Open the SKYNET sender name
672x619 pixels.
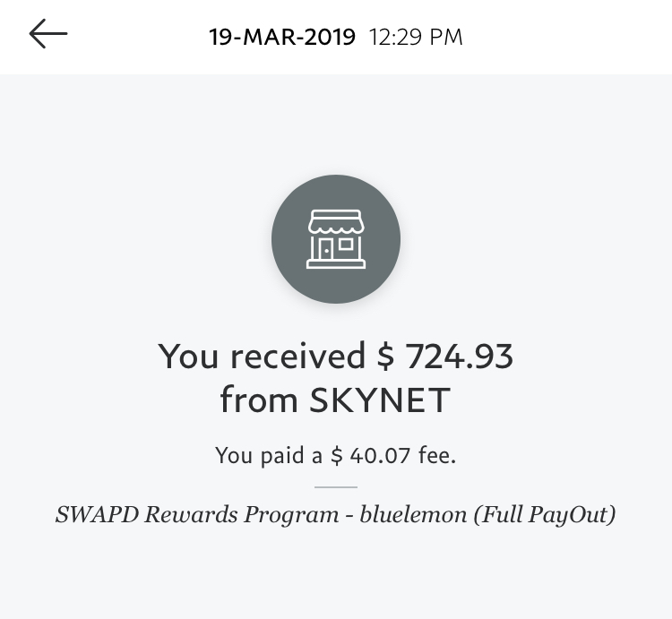point(380,400)
